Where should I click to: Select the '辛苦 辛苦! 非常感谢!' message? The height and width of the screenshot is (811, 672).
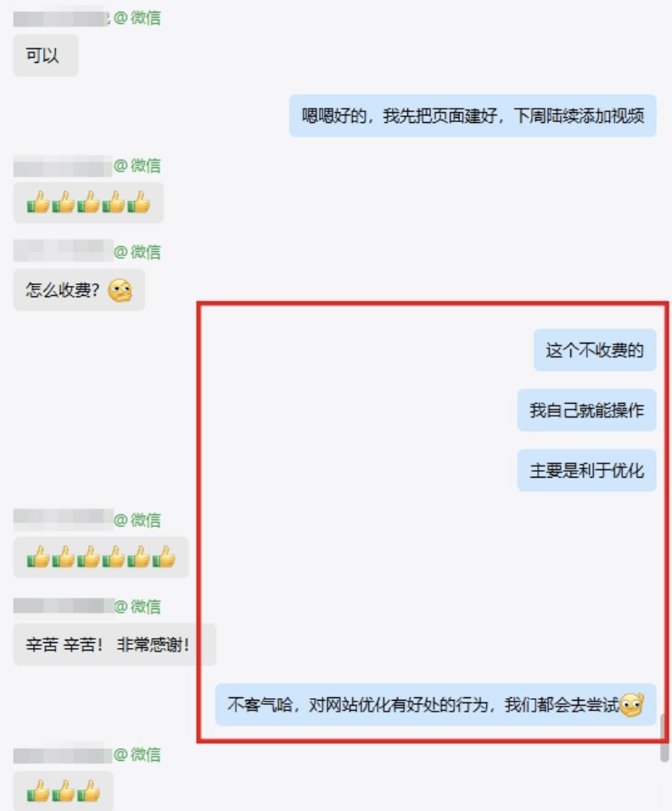tap(115, 645)
